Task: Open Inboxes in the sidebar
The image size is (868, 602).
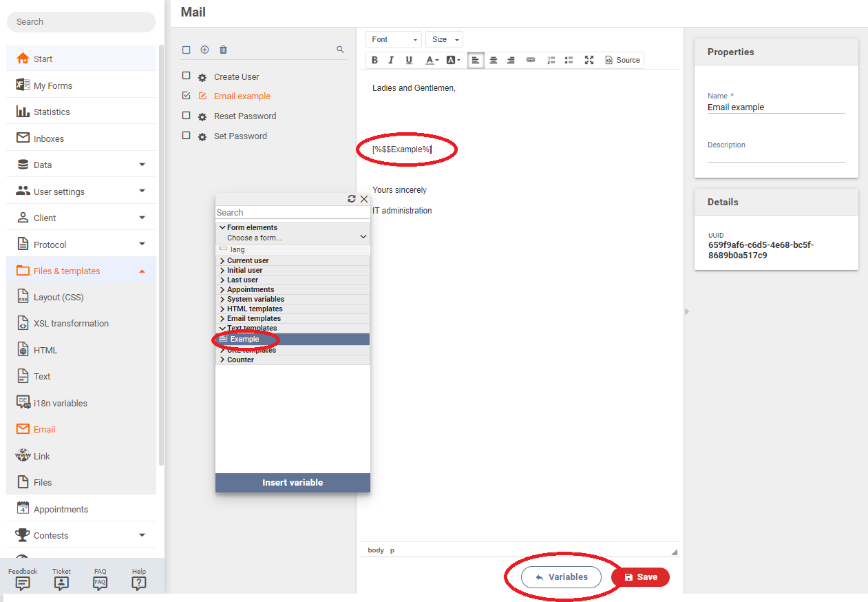Action: (48, 138)
